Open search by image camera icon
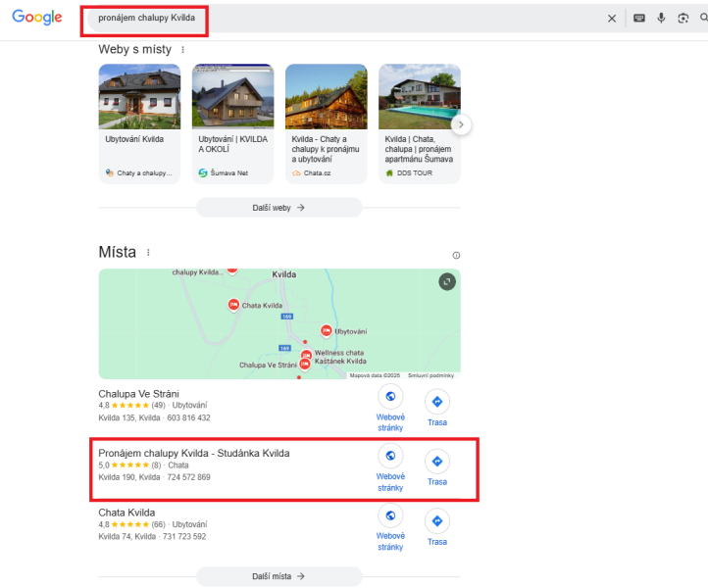The width and height of the screenshot is (708, 588). click(683, 18)
